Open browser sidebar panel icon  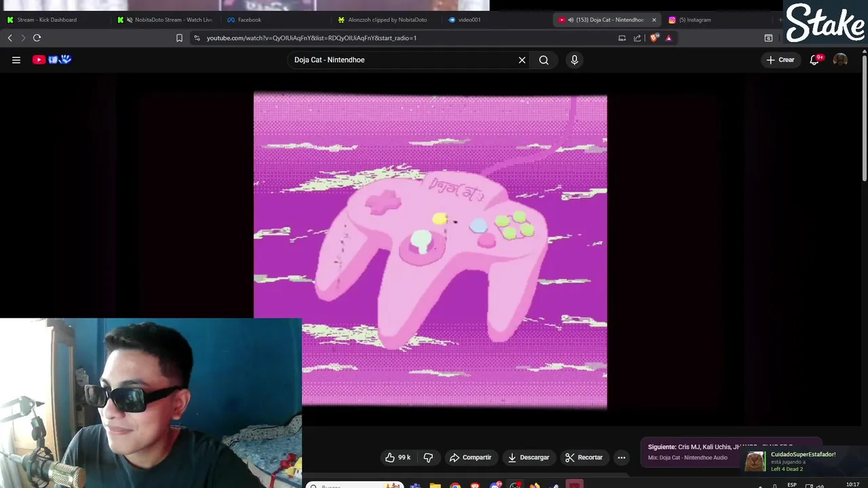pyautogui.click(x=768, y=38)
